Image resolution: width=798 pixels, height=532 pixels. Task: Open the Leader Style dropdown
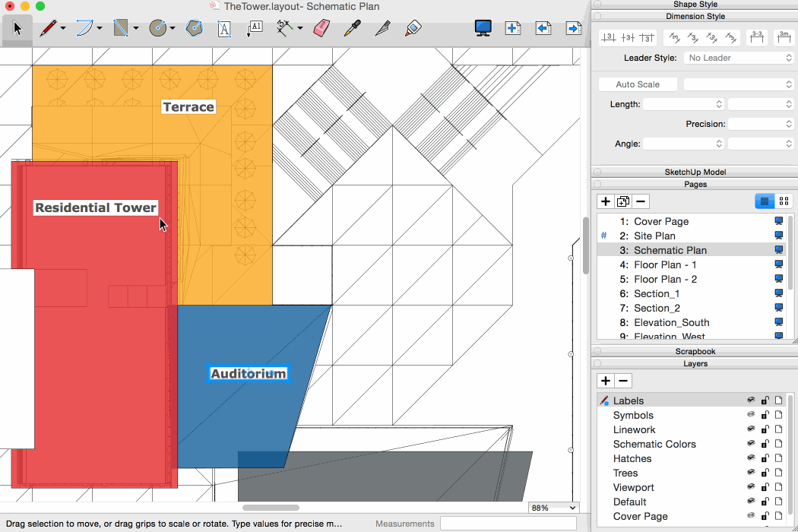[739, 58]
